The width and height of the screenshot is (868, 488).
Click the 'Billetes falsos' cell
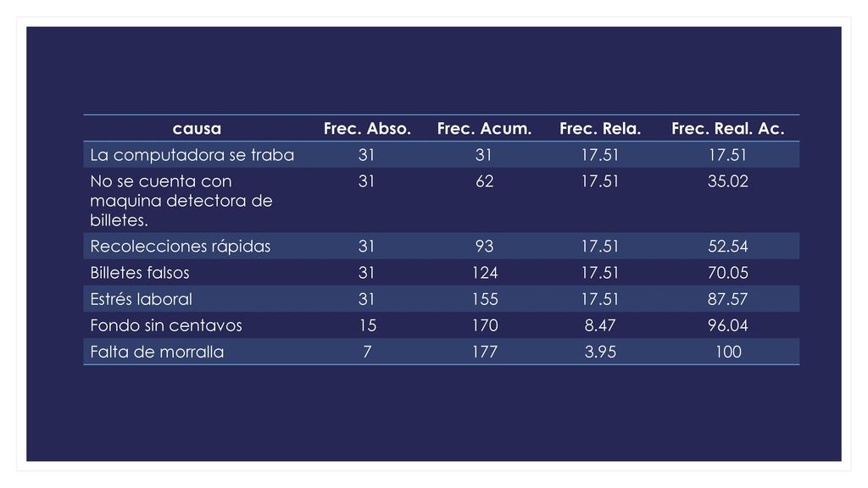(x=140, y=273)
